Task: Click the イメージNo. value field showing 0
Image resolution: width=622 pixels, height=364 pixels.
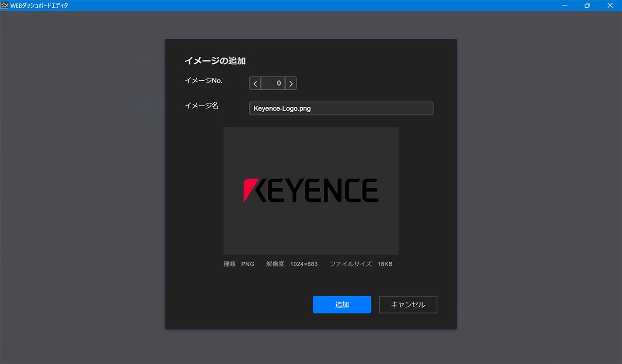Action: pos(273,83)
